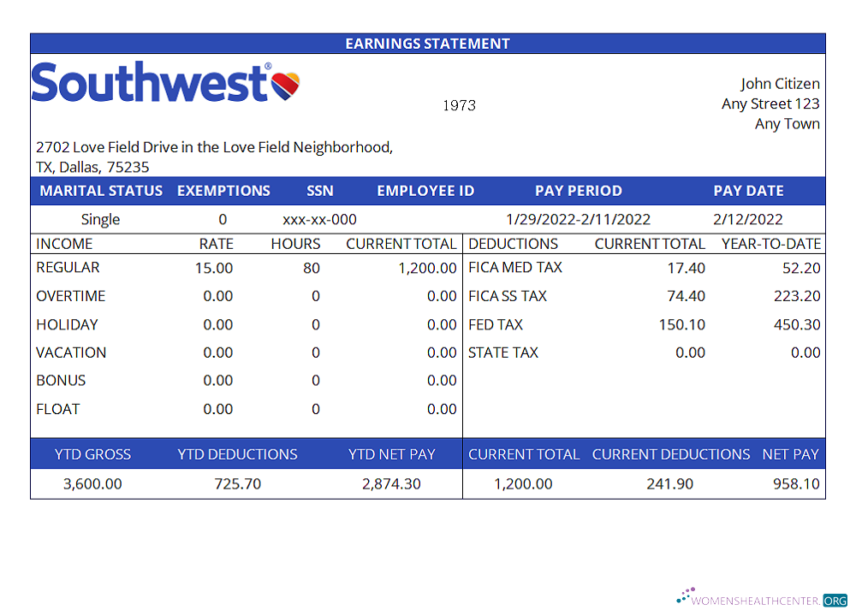Click the PAY PERIOD column header
856x616 pixels.
click(x=579, y=190)
